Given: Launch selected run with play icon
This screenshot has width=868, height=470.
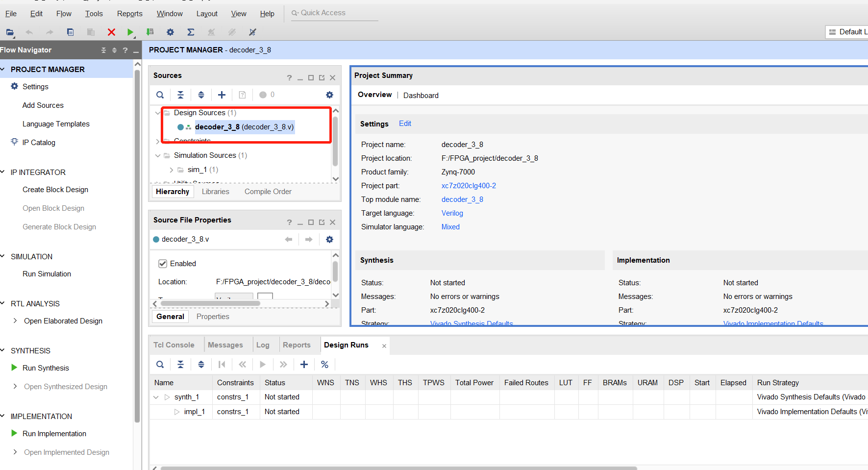Looking at the screenshot, I should pyautogui.click(x=263, y=365).
